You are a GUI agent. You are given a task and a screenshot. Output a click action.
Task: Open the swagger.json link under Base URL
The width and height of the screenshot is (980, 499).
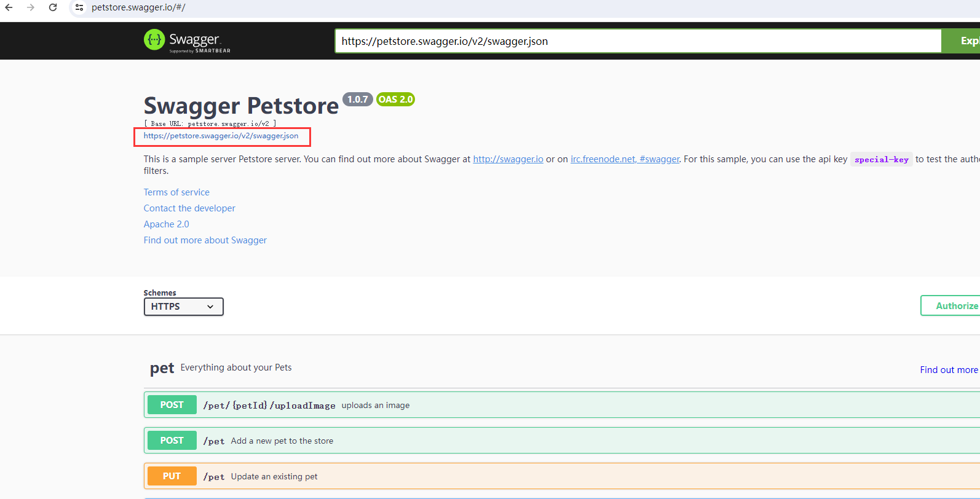[x=221, y=136]
